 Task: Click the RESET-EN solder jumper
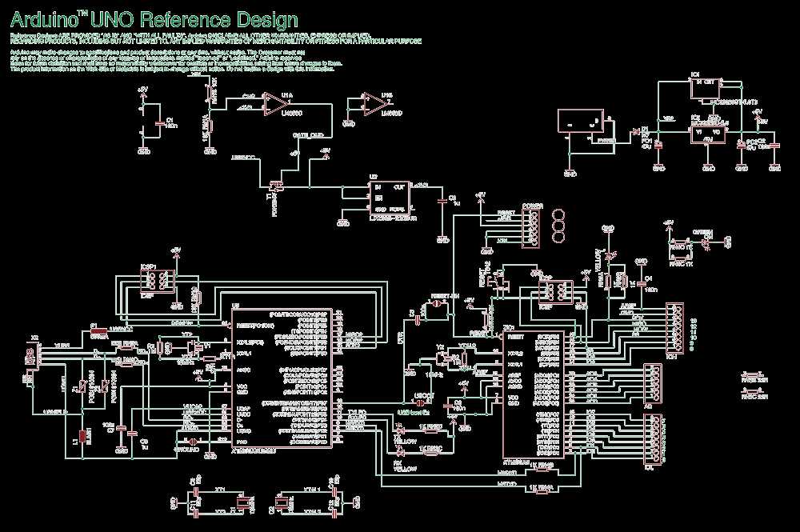(x=437, y=303)
